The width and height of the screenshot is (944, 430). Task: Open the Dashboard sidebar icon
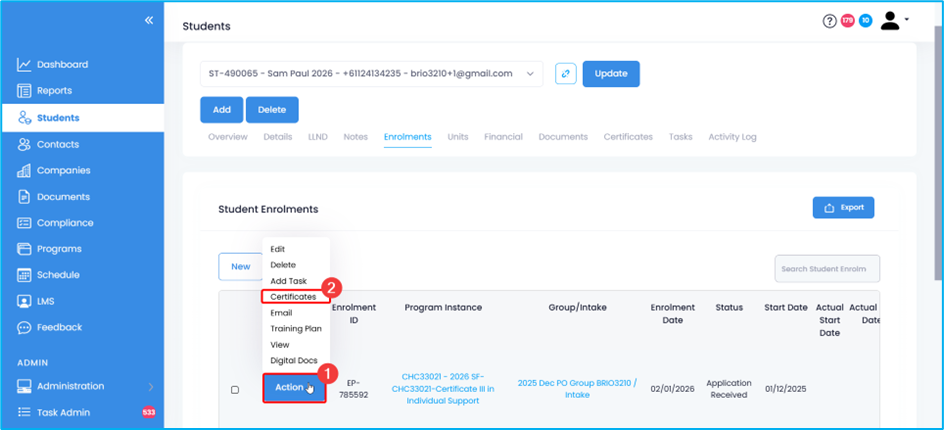(24, 65)
